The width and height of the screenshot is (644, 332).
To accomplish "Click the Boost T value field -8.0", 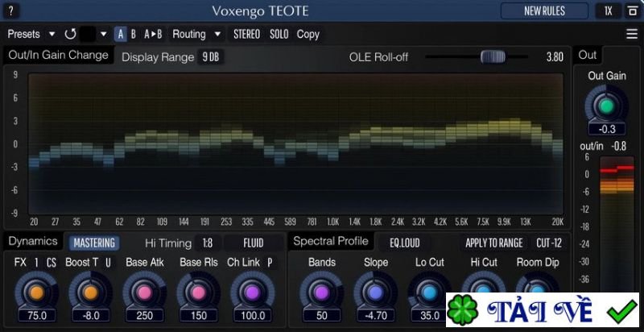I will point(90,316).
